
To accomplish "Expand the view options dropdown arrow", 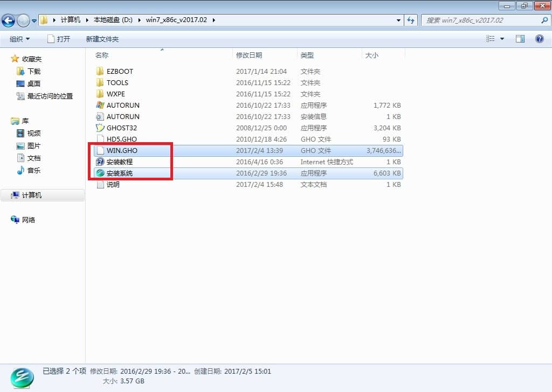I will [502, 39].
